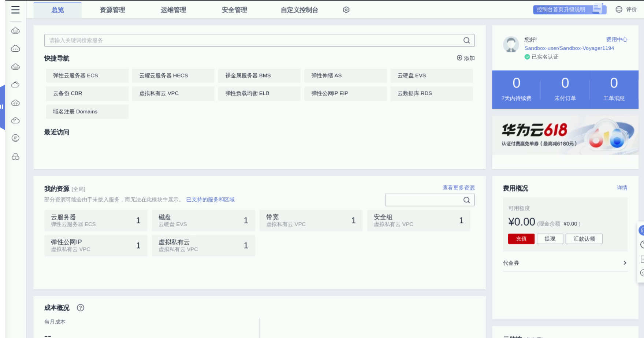The image size is (644, 338).
Task: Click the first cloud icon in the left sidebar
Action: coord(15,31)
